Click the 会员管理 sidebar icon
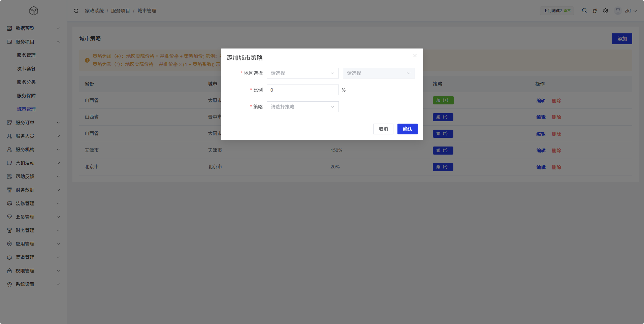Screen dimensions: 644x324 click(9, 217)
